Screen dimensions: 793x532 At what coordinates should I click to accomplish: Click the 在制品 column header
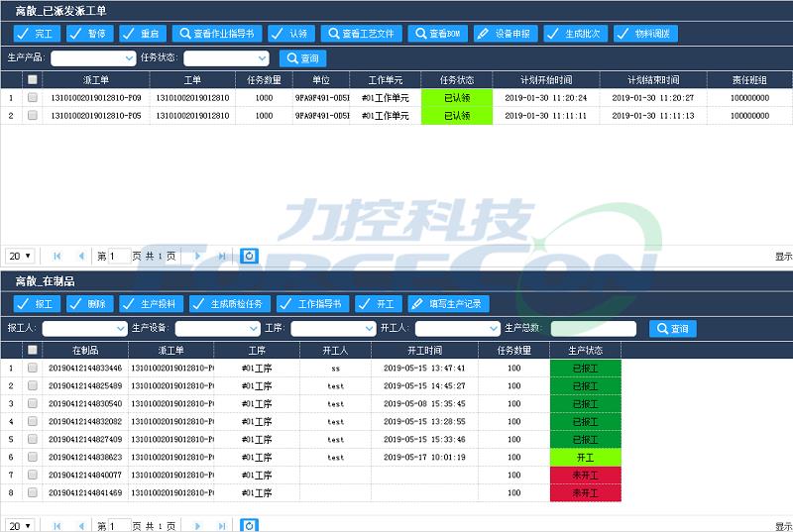tap(85, 350)
